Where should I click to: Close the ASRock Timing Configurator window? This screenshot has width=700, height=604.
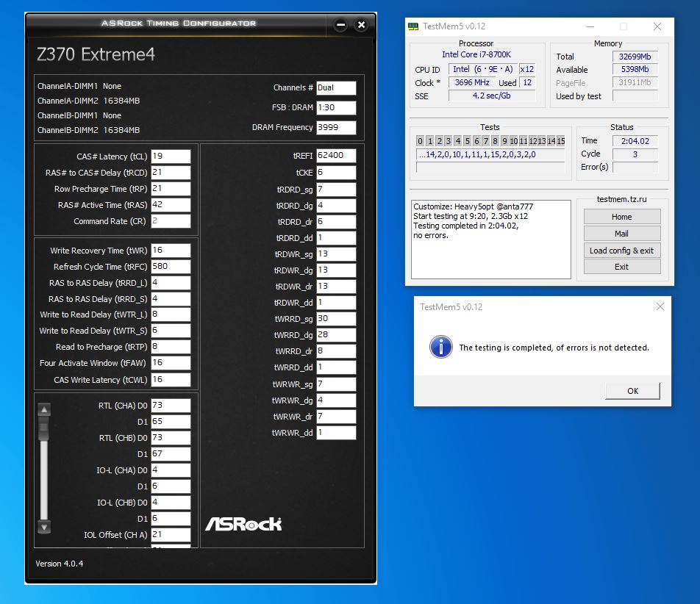pos(361,25)
